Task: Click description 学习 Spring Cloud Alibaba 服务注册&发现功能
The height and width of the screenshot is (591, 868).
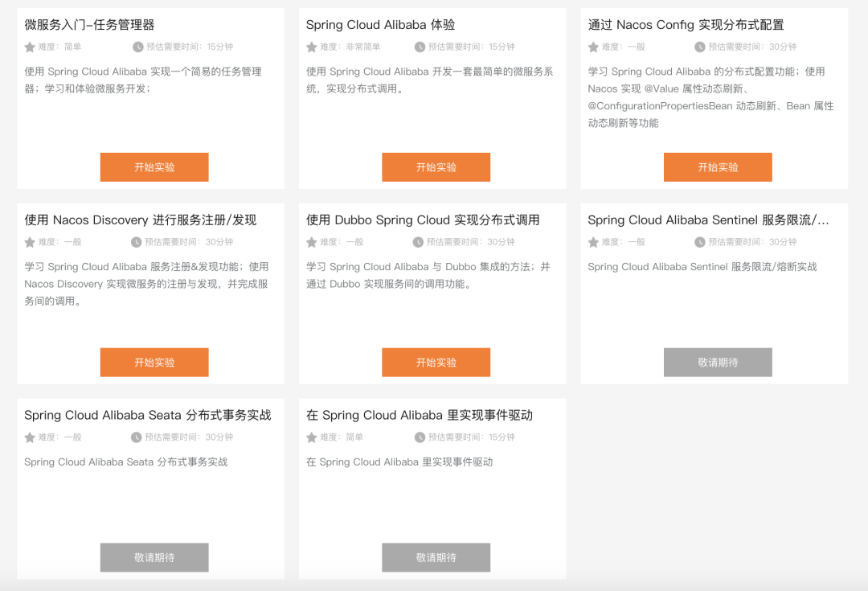Action: pyautogui.click(x=146, y=284)
